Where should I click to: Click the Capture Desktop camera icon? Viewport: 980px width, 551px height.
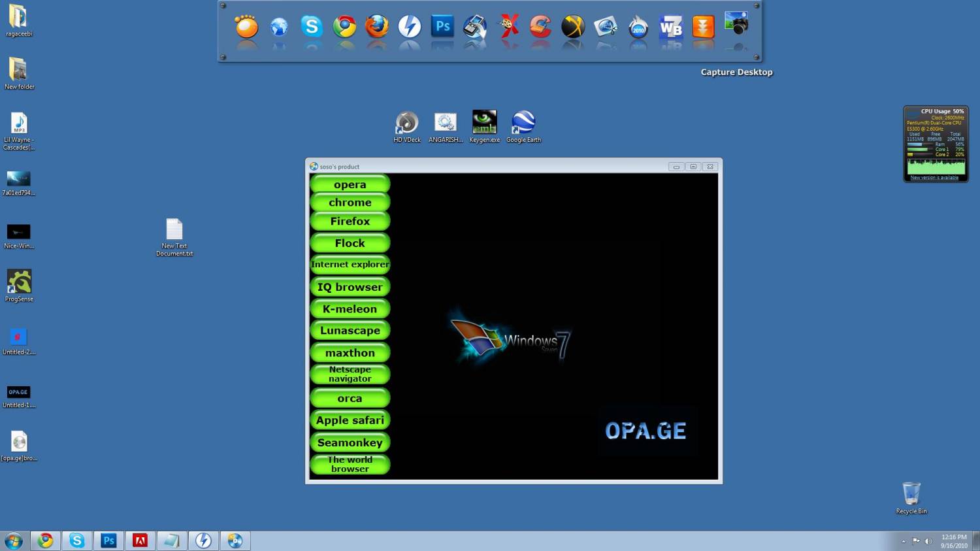click(x=736, y=25)
